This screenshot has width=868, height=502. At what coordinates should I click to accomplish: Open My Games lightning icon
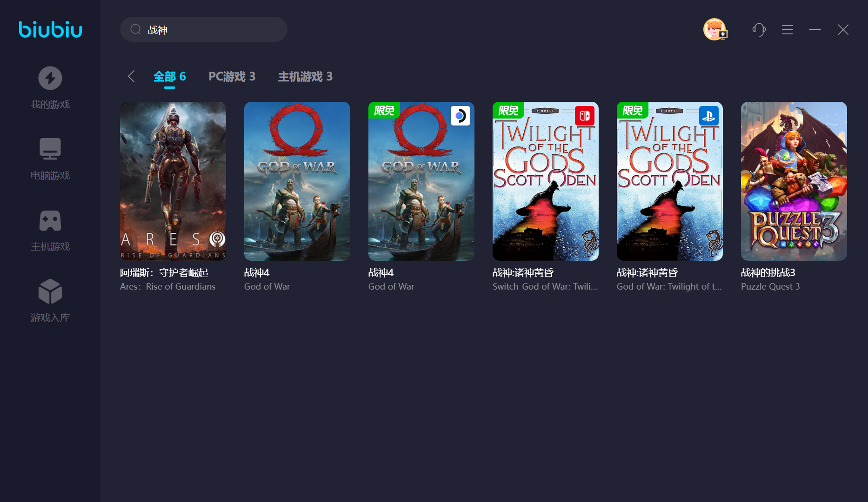click(x=50, y=78)
